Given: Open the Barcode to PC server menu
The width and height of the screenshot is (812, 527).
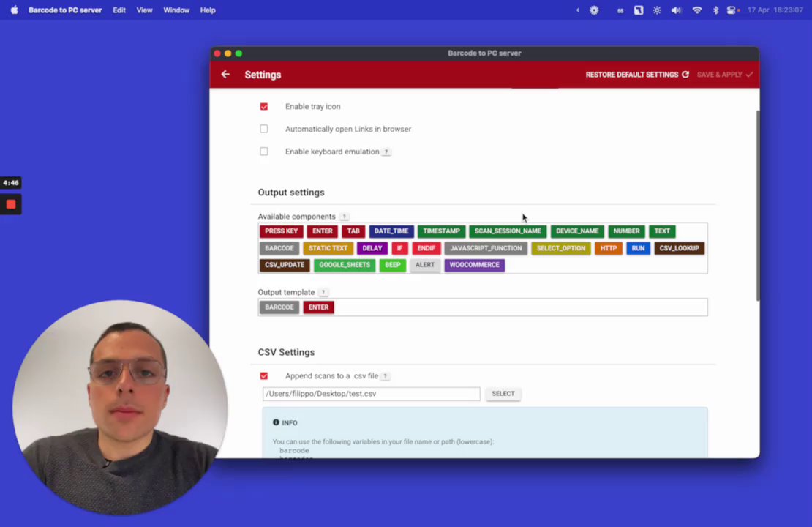Looking at the screenshot, I should pyautogui.click(x=65, y=10).
